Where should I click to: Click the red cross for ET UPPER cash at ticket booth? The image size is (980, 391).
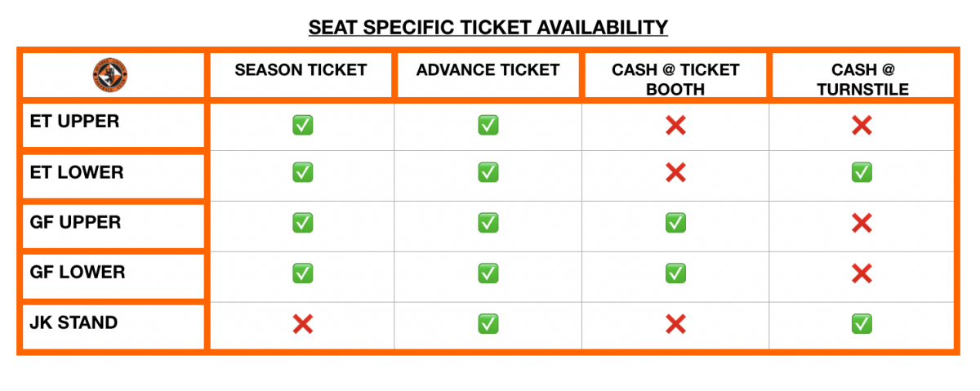(675, 125)
